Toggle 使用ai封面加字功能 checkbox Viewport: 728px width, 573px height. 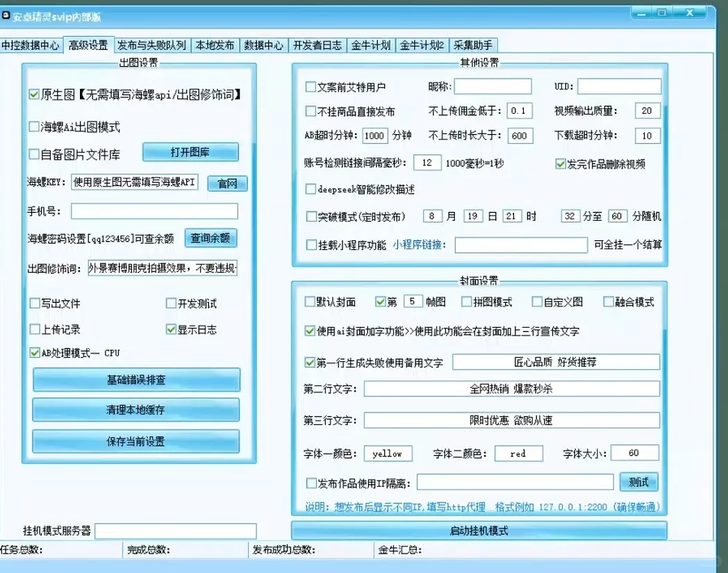point(310,331)
